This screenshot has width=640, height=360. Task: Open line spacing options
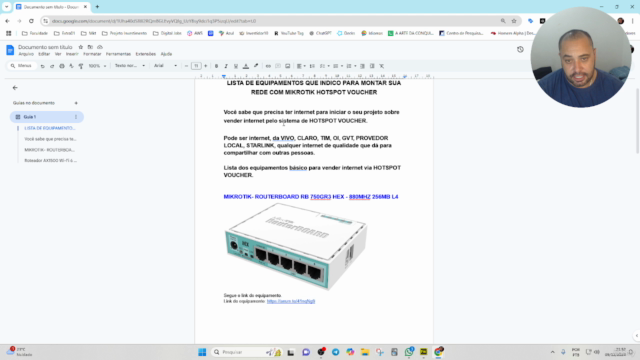coord(312,66)
